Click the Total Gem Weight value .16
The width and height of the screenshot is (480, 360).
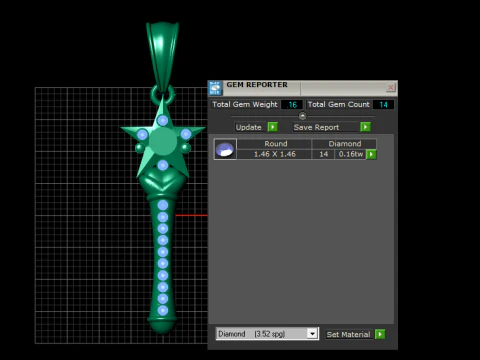pyautogui.click(x=292, y=105)
